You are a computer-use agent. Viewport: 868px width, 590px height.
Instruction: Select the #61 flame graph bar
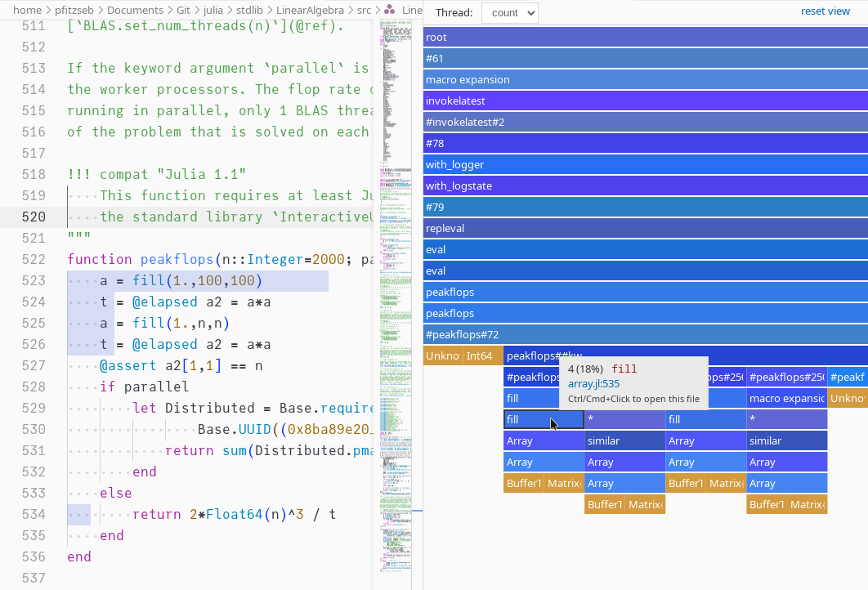pos(646,58)
